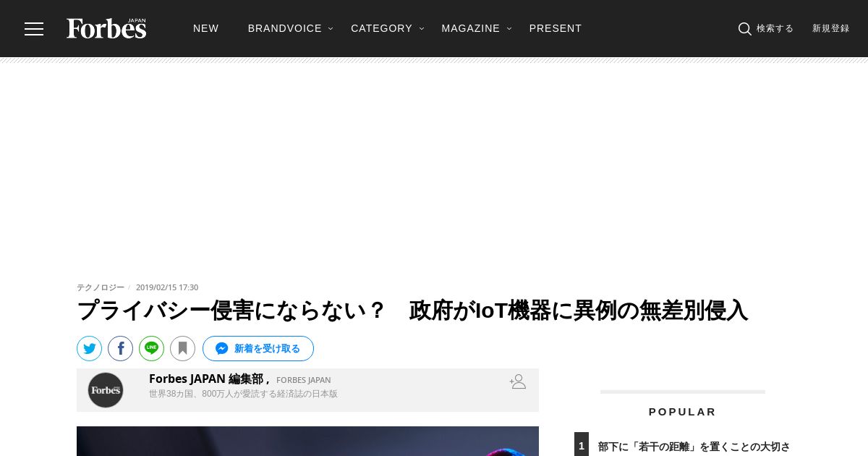Open popular article 部下に「若干の距離」を置くことの大切さ

point(694,447)
